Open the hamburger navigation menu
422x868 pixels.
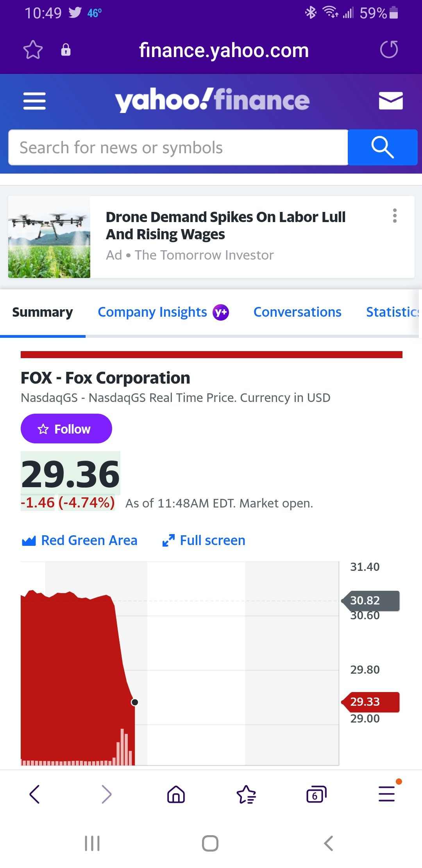(34, 101)
